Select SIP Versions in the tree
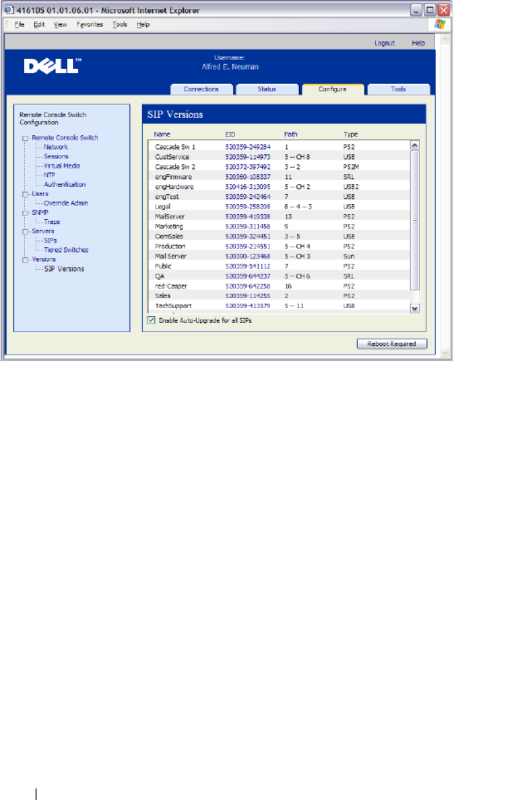Viewport: 532px width, 800px height. [64, 269]
